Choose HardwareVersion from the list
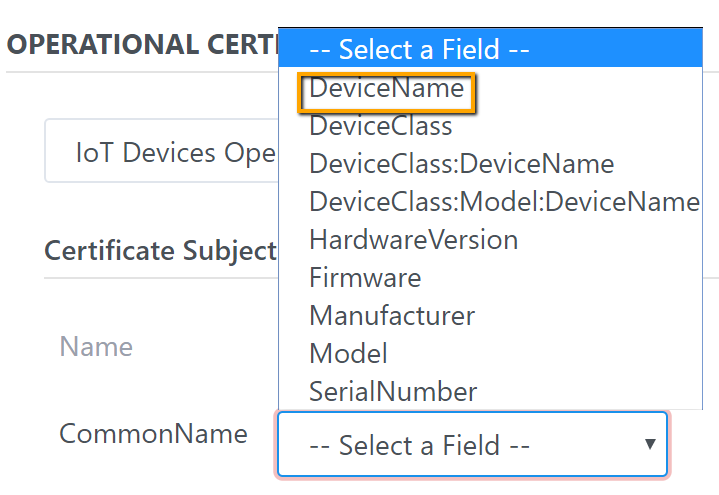Viewport: 719px width, 495px height. (413, 240)
